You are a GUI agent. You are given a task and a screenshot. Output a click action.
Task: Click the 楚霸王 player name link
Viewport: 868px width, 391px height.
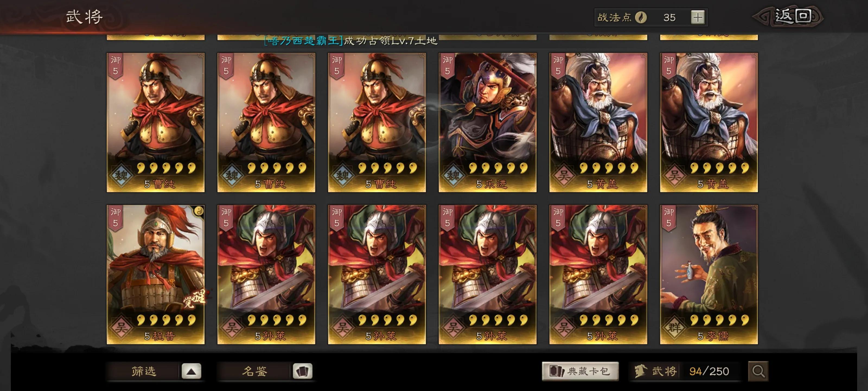point(303,41)
